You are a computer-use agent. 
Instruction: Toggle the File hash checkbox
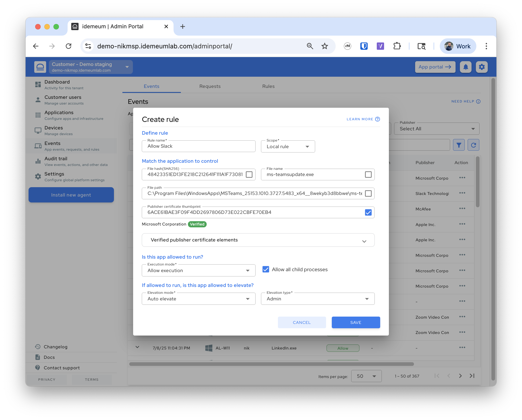click(249, 175)
